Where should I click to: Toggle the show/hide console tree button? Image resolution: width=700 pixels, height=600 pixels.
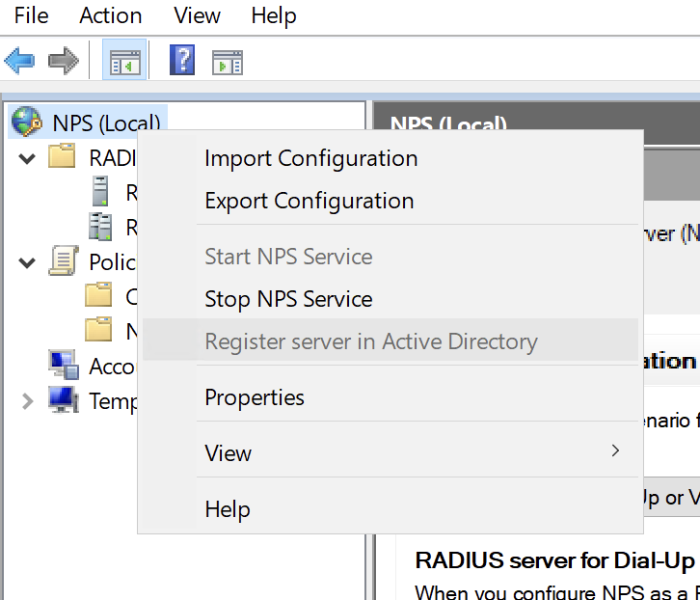coord(124,60)
